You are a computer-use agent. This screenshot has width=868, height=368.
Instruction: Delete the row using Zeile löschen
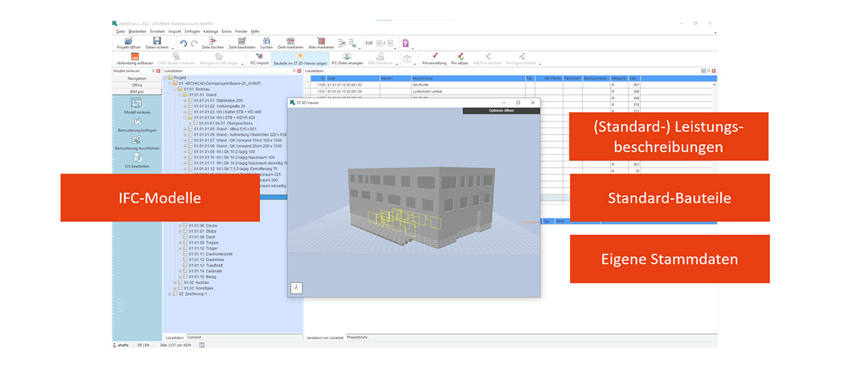212,43
